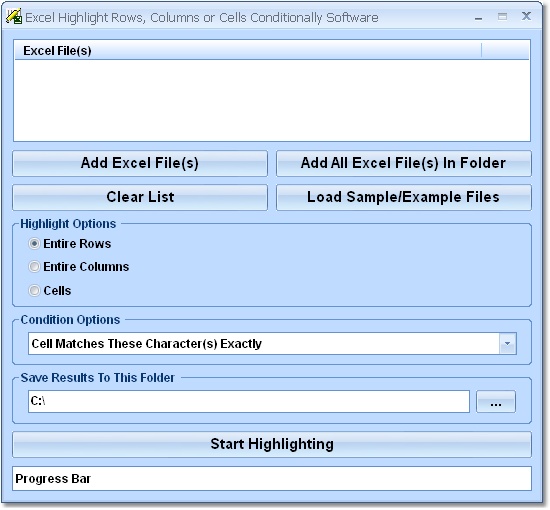Browse for save folder with ellipsis button
Image resolution: width=550 pixels, height=510 pixels.
pyautogui.click(x=496, y=402)
